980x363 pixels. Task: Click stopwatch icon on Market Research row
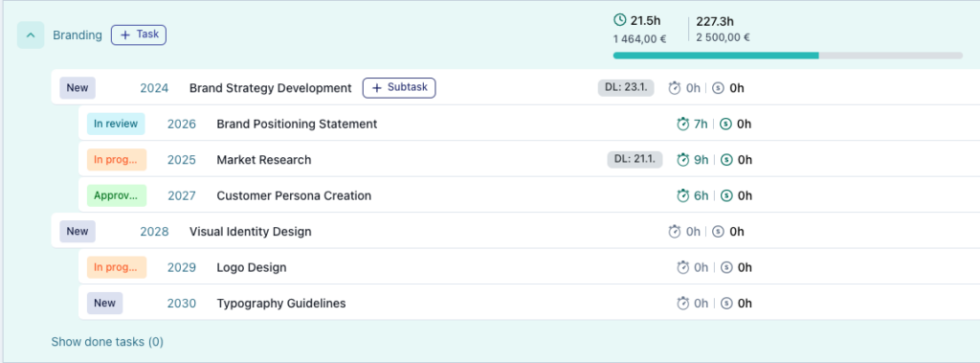pos(683,160)
